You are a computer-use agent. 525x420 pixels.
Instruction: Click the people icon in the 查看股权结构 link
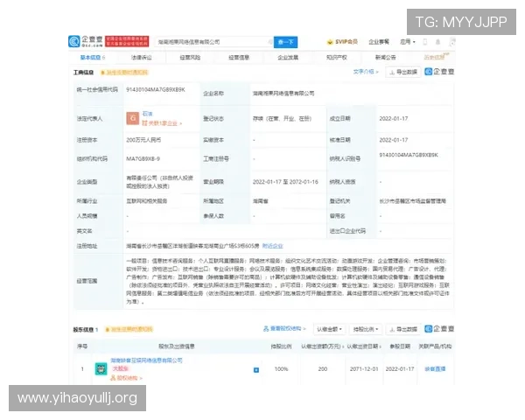tap(266, 329)
